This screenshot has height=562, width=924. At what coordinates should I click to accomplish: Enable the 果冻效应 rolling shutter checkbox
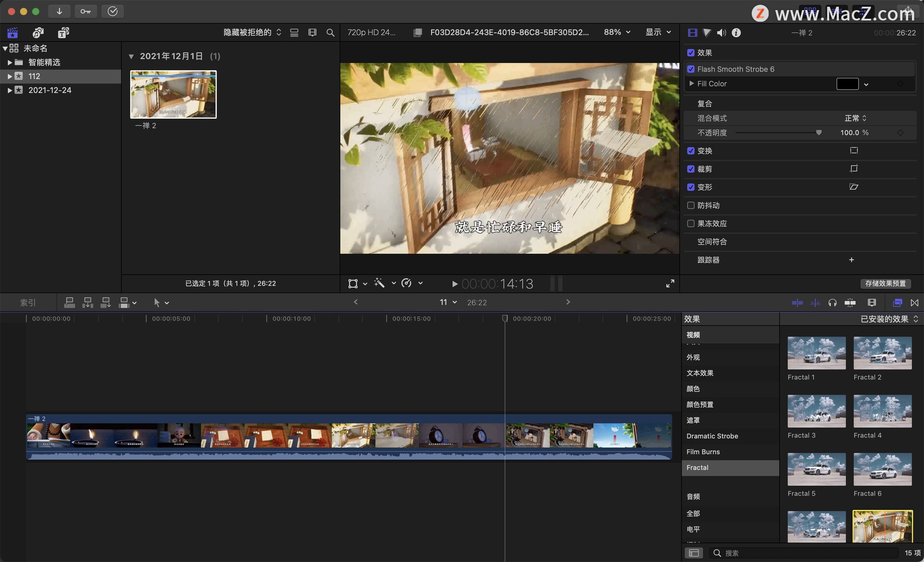coord(691,224)
